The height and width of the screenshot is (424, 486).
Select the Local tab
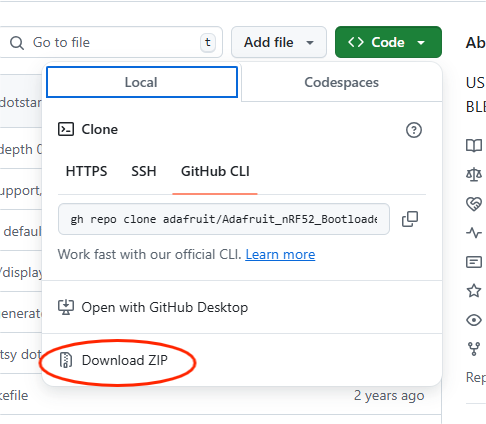(142, 82)
